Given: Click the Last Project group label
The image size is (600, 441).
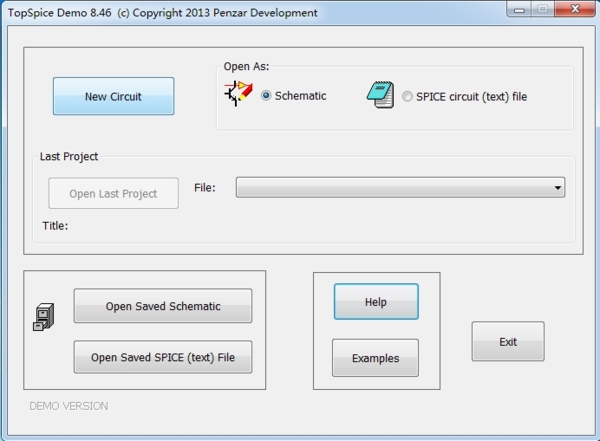Looking at the screenshot, I should (x=69, y=157).
